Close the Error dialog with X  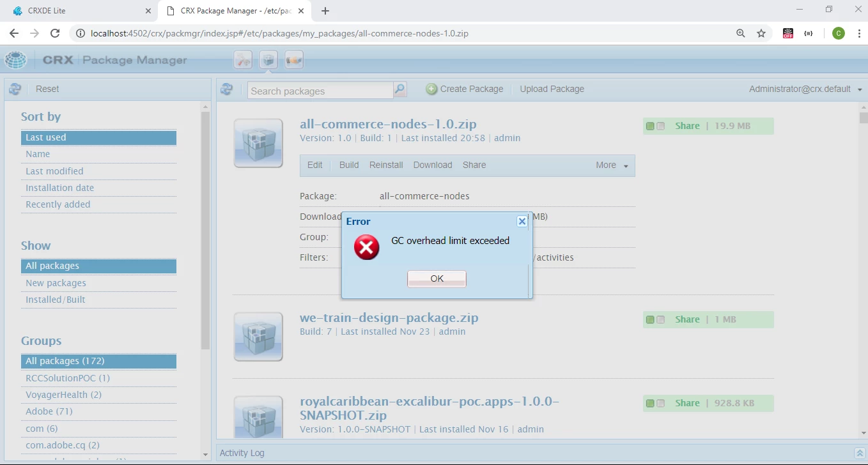[x=522, y=221]
